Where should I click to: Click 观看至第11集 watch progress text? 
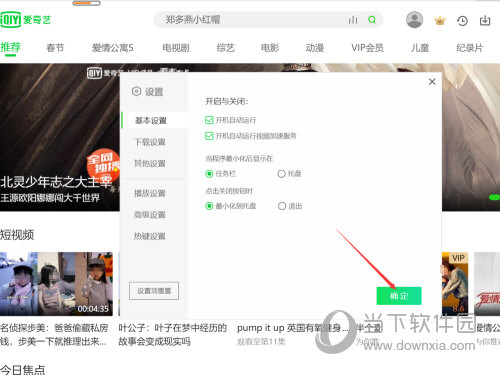[x=261, y=342]
